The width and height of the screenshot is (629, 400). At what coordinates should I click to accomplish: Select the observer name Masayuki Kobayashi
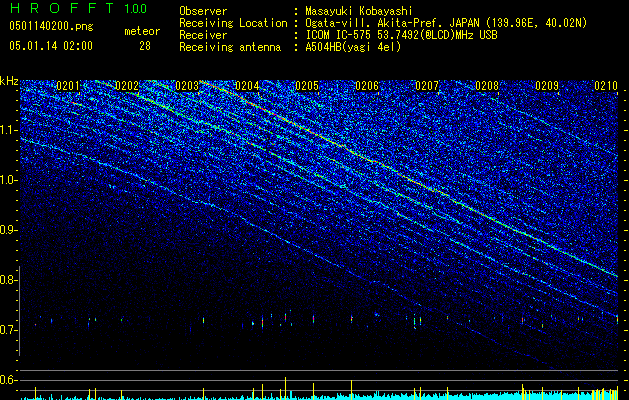(359, 11)
